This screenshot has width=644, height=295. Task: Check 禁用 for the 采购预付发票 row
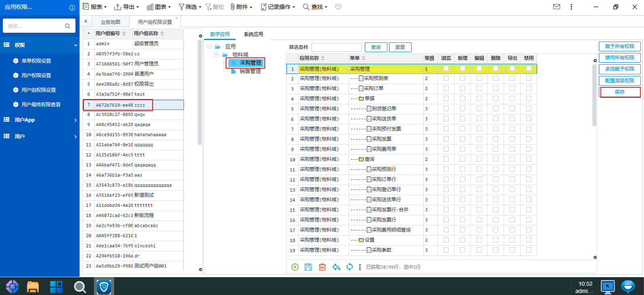click(x=529, y=129)
